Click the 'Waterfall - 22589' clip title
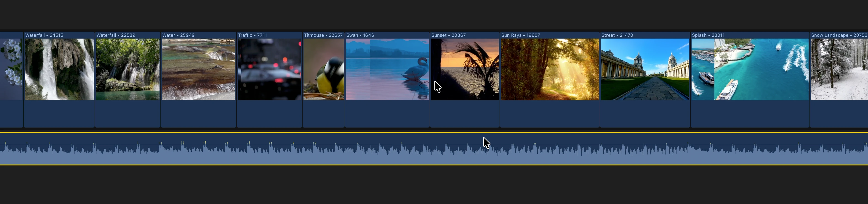868x204 pixels. (x=116, y=35)
